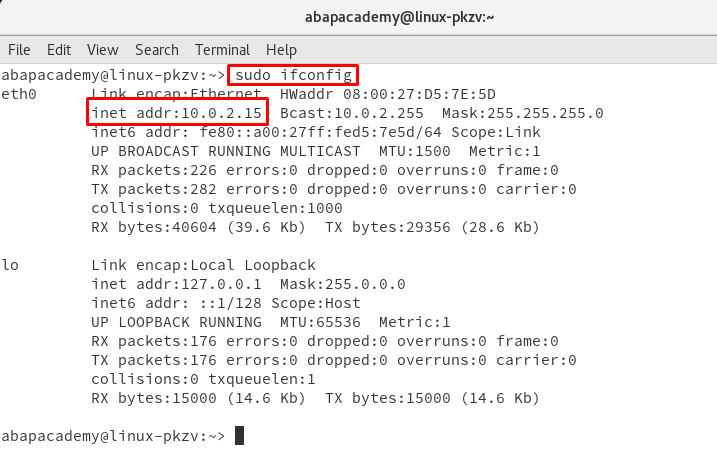Click the terminal cursor at bottom prompt

[240, 435]
